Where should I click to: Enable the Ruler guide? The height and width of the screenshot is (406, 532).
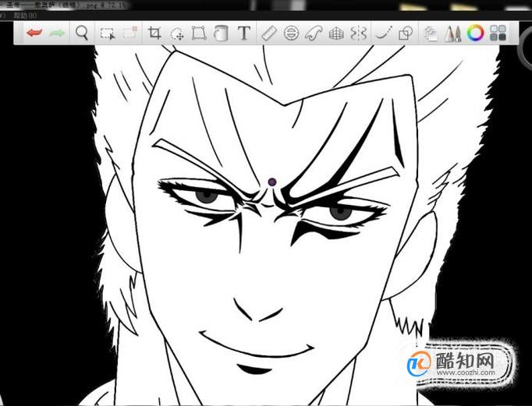point(268,34)
